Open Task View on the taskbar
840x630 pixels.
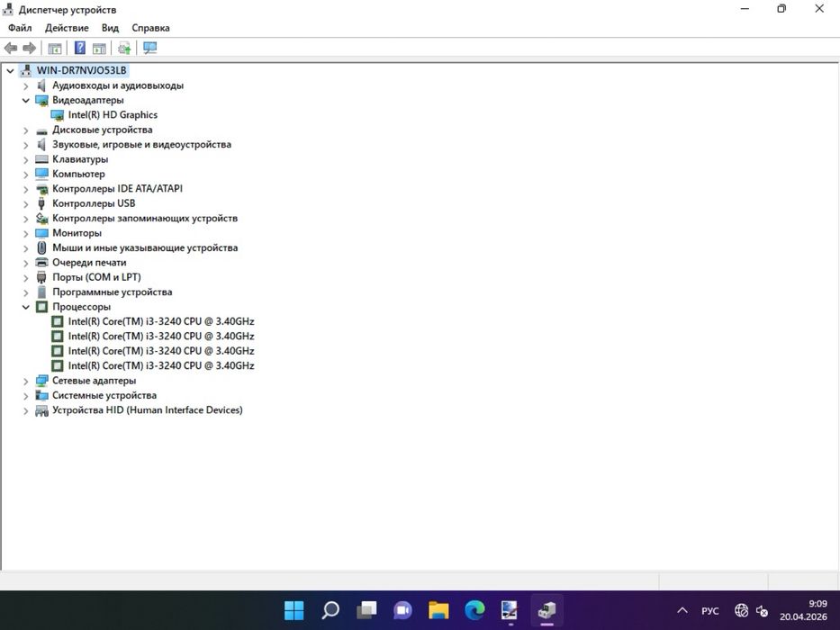pyautogui.click(x=366, y=609)
